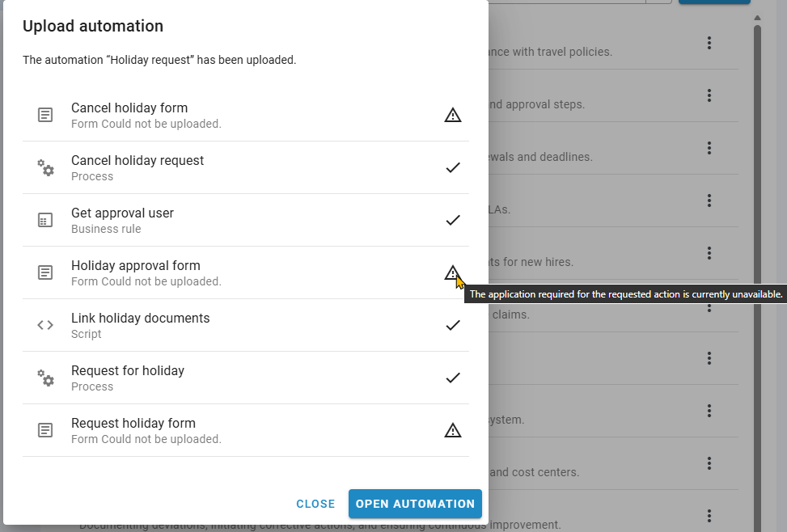Click gears icon beside Cancel holiday request
Image resolution: width=787 pixels, height=532 pixels.
tap(46, 167)
